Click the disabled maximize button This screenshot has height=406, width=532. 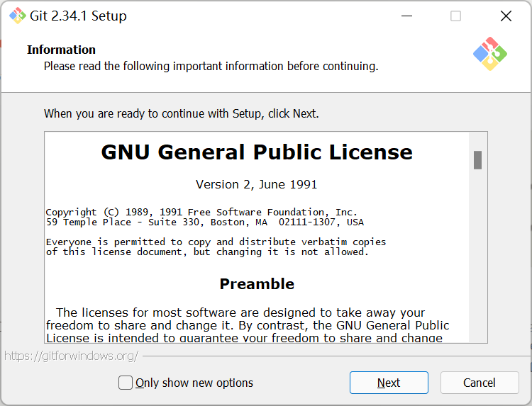tap(455, 16)
